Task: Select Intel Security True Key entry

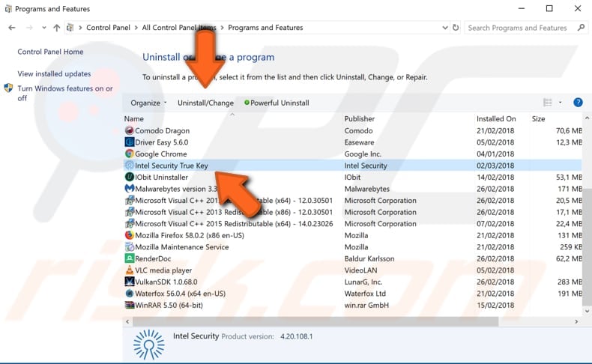Action: 172,166
